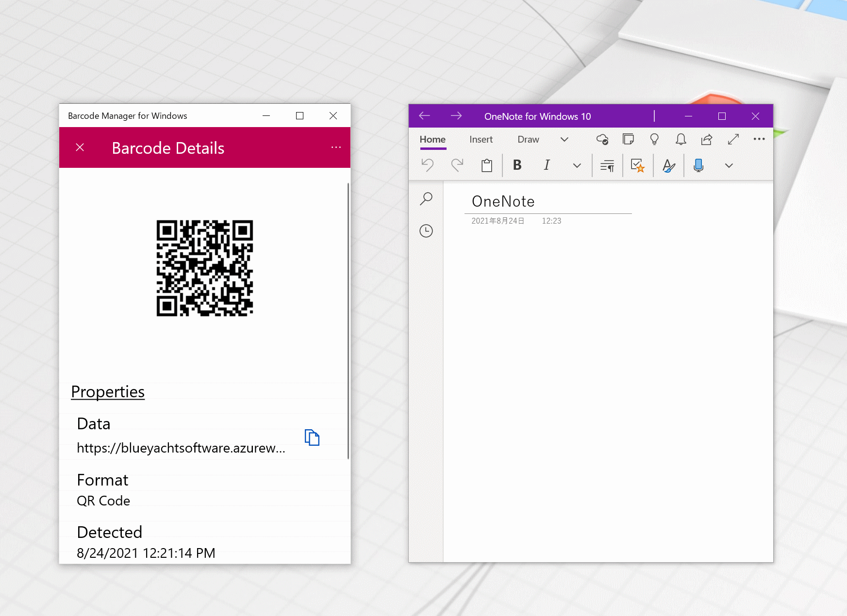Paste from clipboard in OneNote
847x616 pixels.
pos(487,165)
